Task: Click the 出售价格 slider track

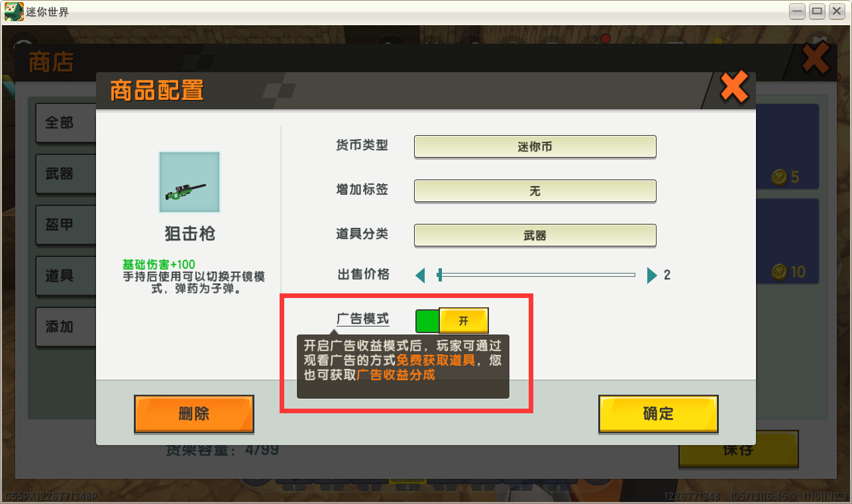Action: click(536, 275)
